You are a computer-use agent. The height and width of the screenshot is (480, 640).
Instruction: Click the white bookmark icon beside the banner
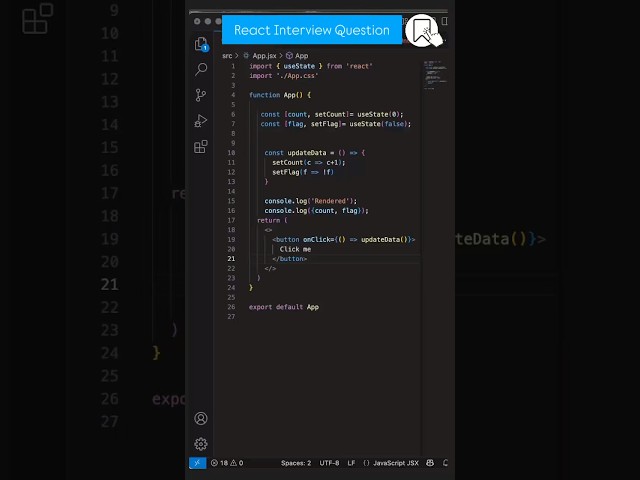(x=422, y=31)
